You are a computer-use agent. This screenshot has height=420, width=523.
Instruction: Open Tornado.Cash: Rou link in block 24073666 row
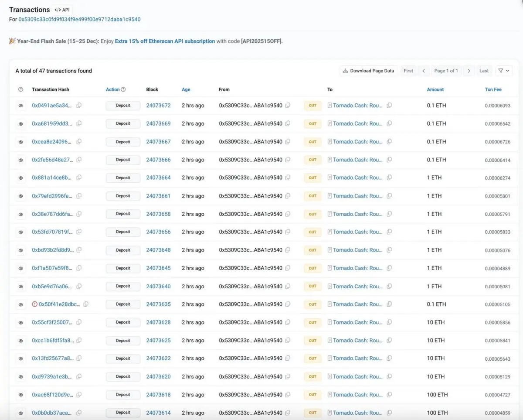pos(358,160)
